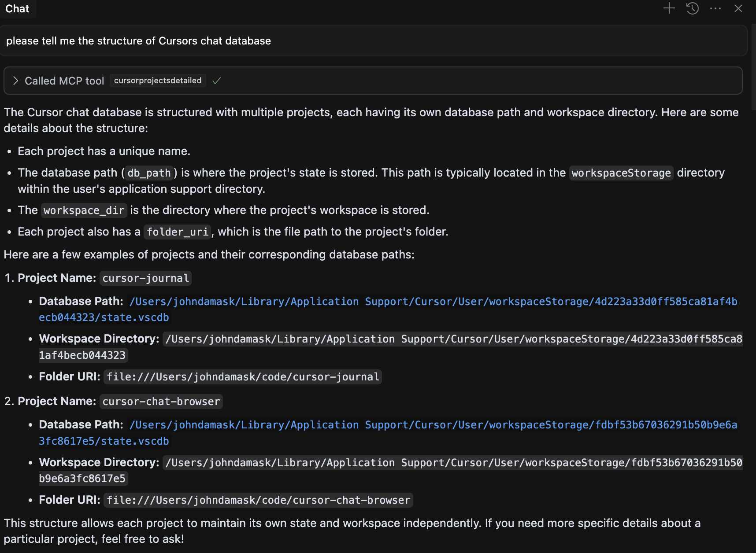Screen dimensions: 756x553
Task: Click the cursor-chat-browser project name code
Action: click(x=161, y=402)
